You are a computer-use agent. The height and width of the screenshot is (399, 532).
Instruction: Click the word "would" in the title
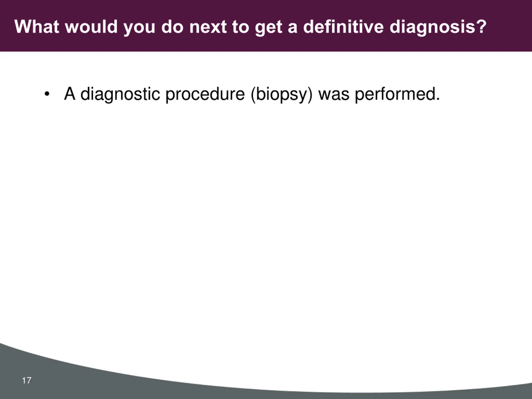[91, 26]
